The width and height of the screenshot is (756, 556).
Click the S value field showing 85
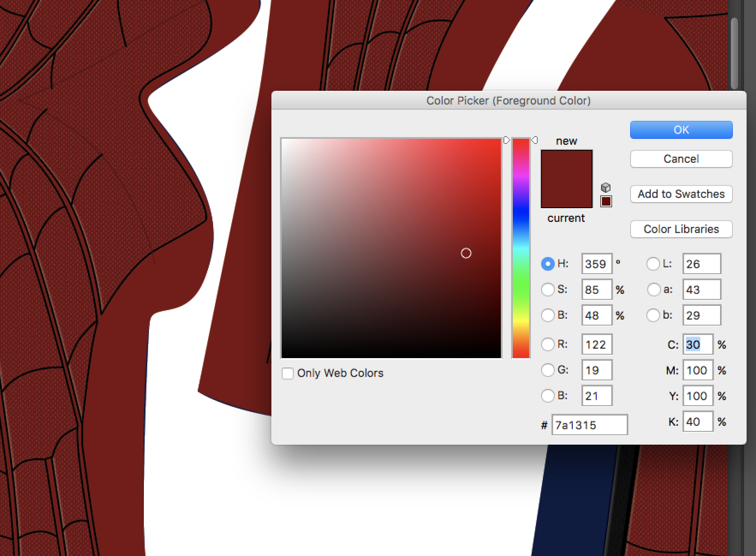[596, 290]
